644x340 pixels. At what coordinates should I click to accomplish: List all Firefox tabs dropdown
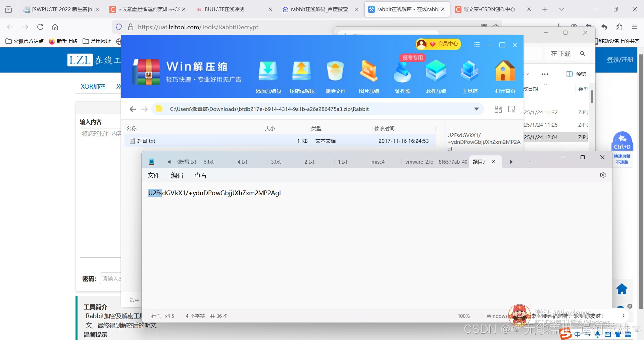point(562,9)
